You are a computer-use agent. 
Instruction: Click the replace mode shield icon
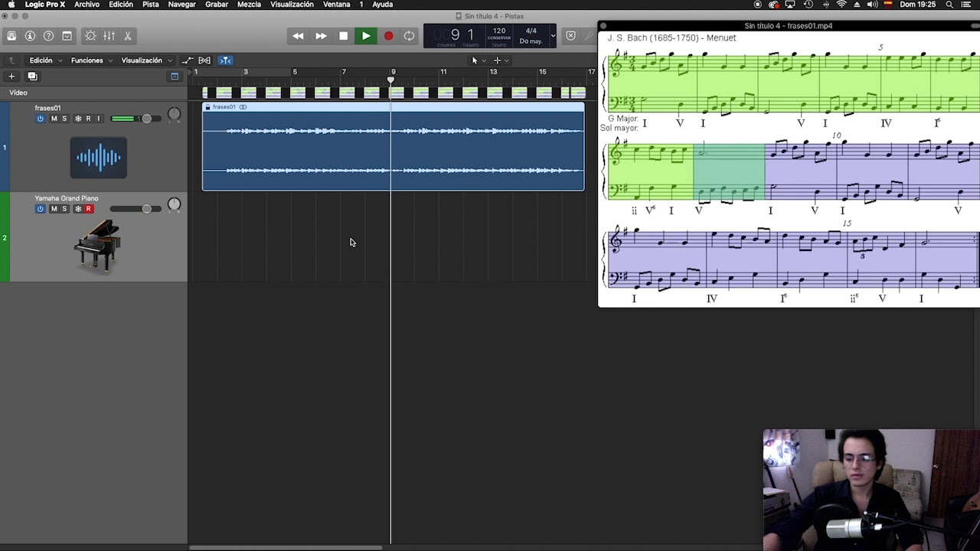tap(570, 36)
